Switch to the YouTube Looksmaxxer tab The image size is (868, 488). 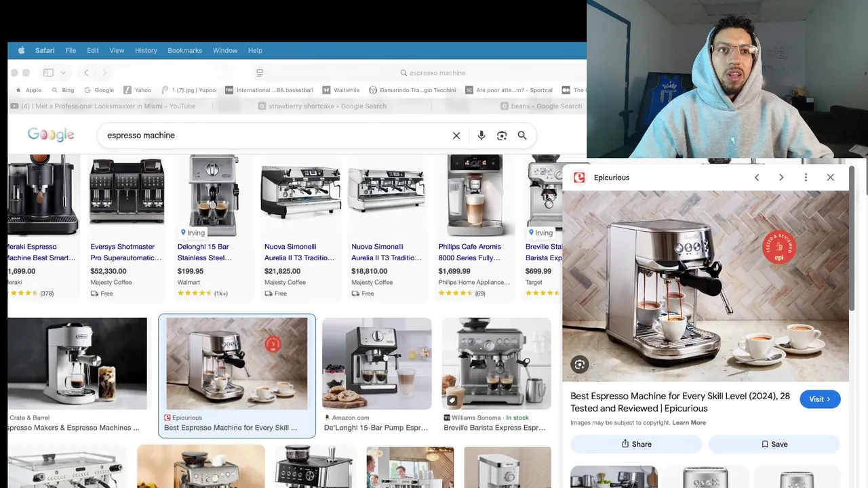[x=103, y=106]
